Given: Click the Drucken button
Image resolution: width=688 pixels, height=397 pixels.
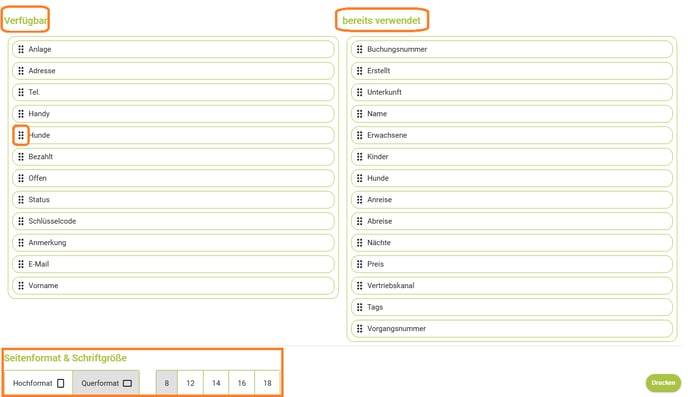Looking at the screenshot, I should pos(663,383).
